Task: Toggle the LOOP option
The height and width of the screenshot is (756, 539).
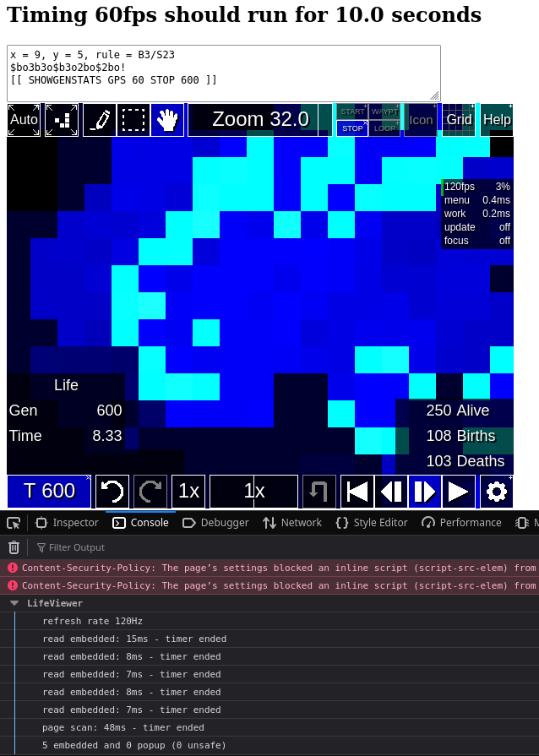Action: 384,128
